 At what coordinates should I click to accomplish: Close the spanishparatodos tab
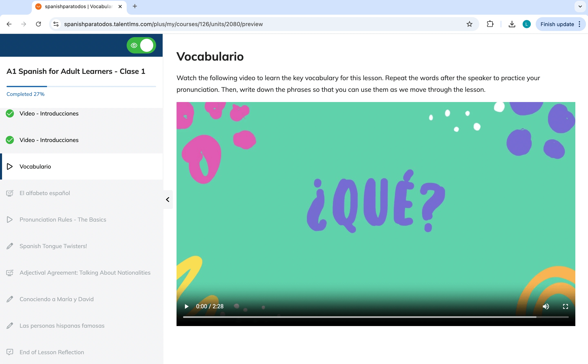click(120, 7)
